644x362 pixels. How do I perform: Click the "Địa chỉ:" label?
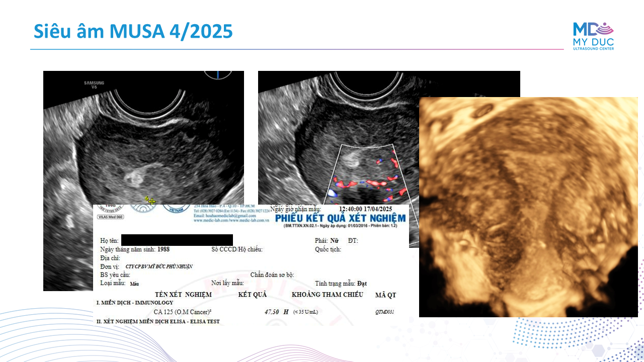pyautogui.click(x=110, y=257)
